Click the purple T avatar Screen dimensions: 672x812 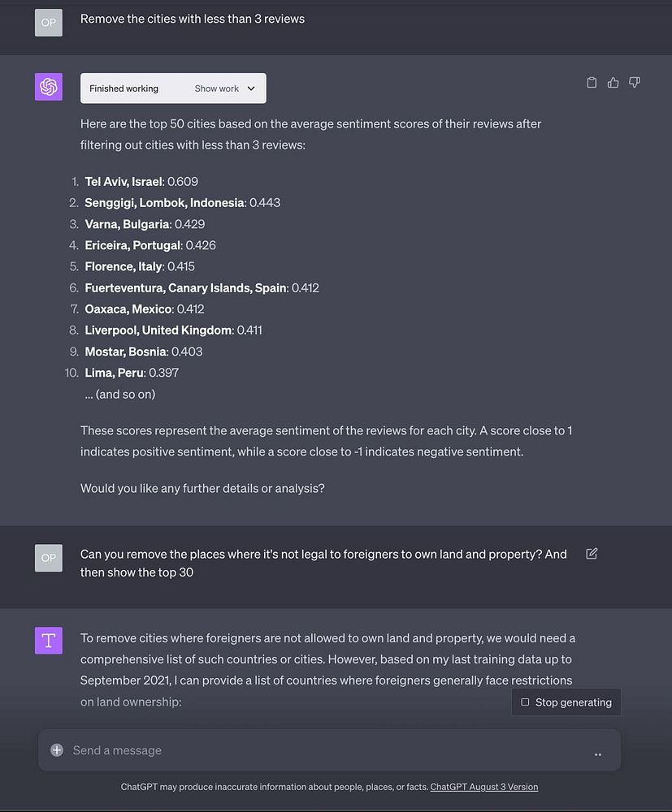click(x=49, y=641)
